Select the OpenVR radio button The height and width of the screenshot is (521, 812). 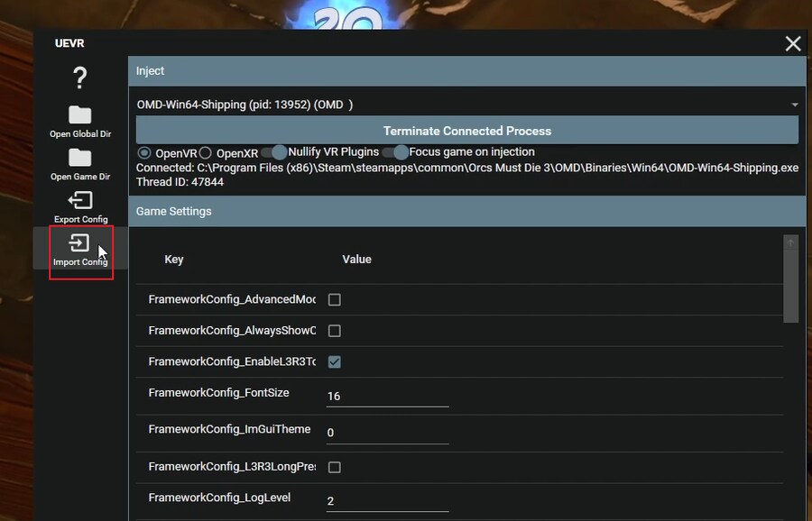(x=144, y=153)
